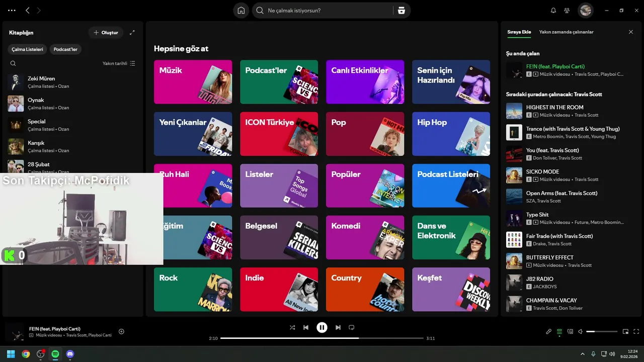
Task: Select BUTTERFLY EFFECT in the queue
Action: pos(571,261)
